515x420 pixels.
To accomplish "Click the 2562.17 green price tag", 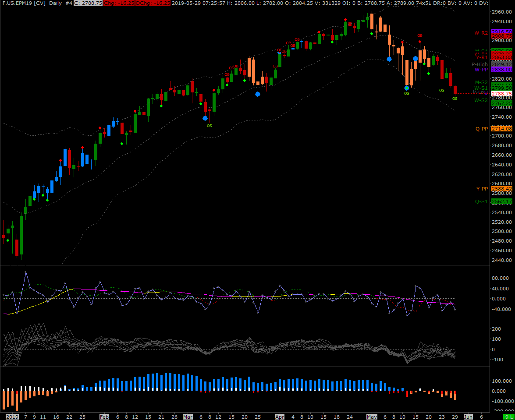I will coord(501,201).
